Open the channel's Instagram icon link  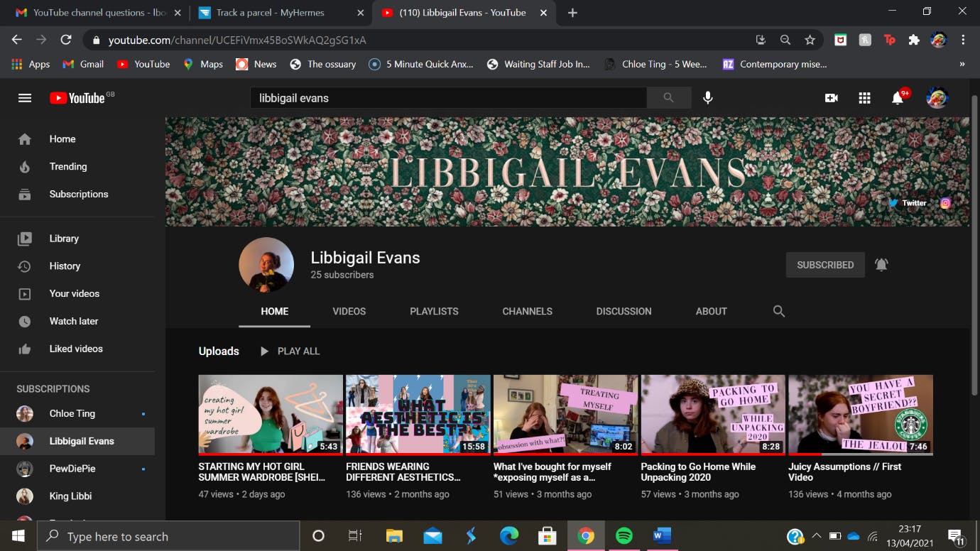[945, 203]
